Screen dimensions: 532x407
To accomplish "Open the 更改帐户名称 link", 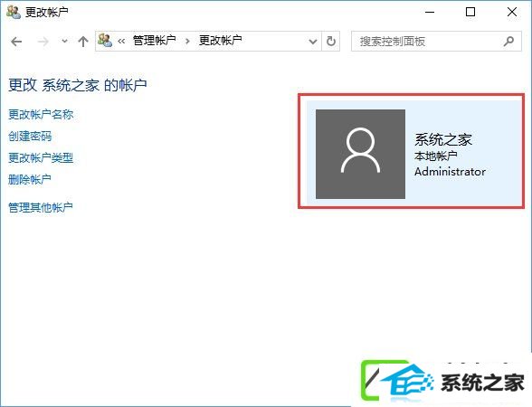I will (x=41, y=114).
